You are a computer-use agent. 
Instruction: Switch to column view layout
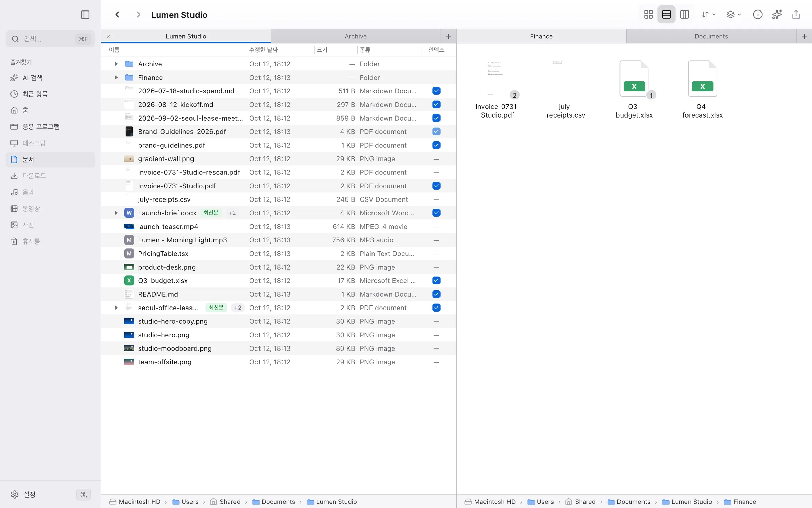[x=684, y=15]
